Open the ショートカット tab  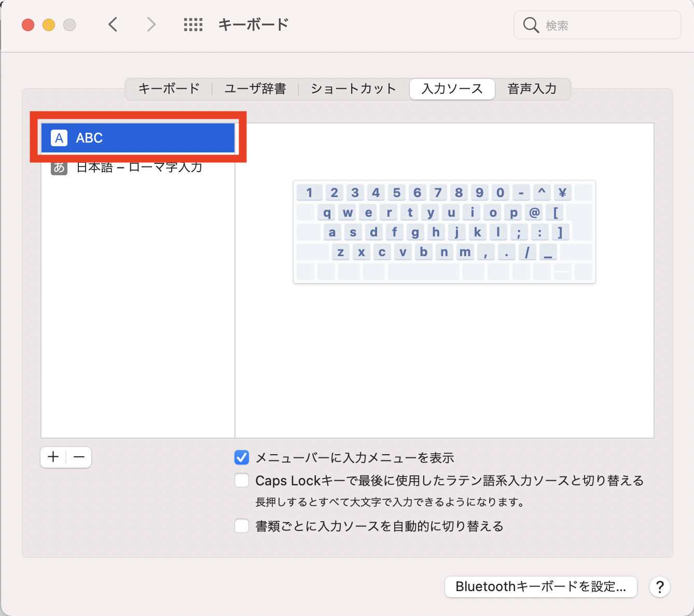353,89
